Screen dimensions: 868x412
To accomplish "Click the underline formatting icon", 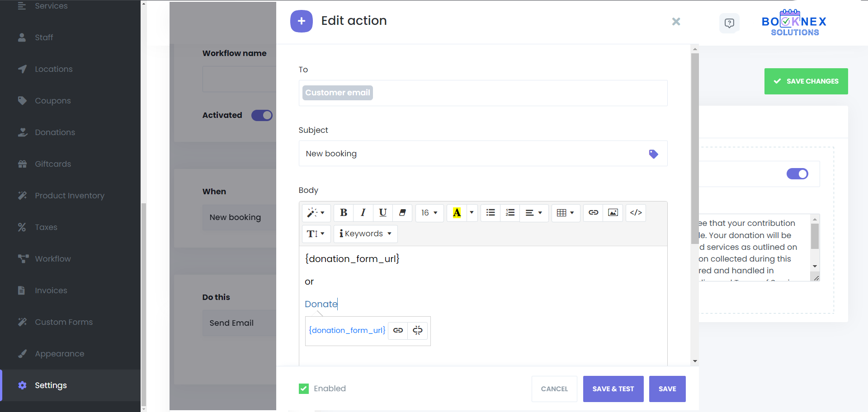I will click(382, 213).
